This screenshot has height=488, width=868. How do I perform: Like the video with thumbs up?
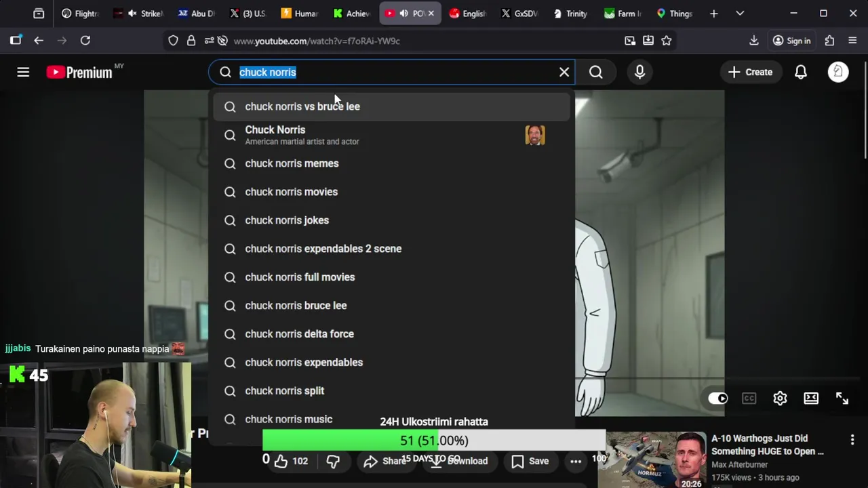(291, 461)
